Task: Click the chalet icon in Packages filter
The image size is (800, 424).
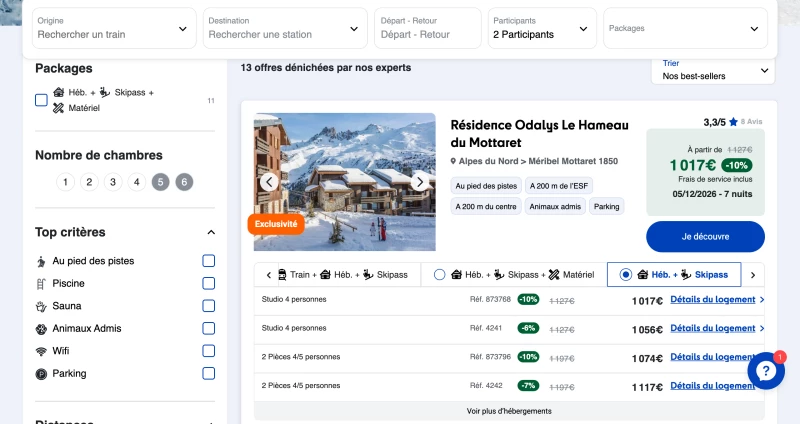Action: (x=59, y=92)
